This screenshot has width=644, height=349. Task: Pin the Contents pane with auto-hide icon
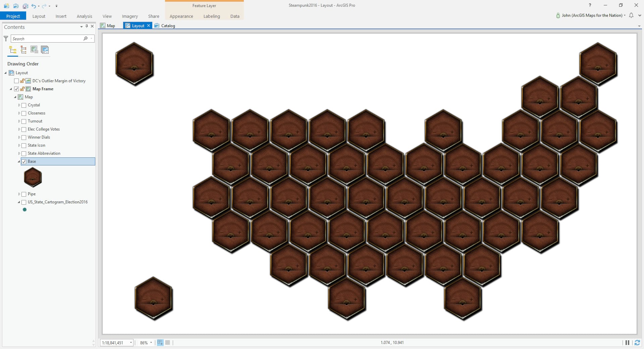[x=87, y=27]
